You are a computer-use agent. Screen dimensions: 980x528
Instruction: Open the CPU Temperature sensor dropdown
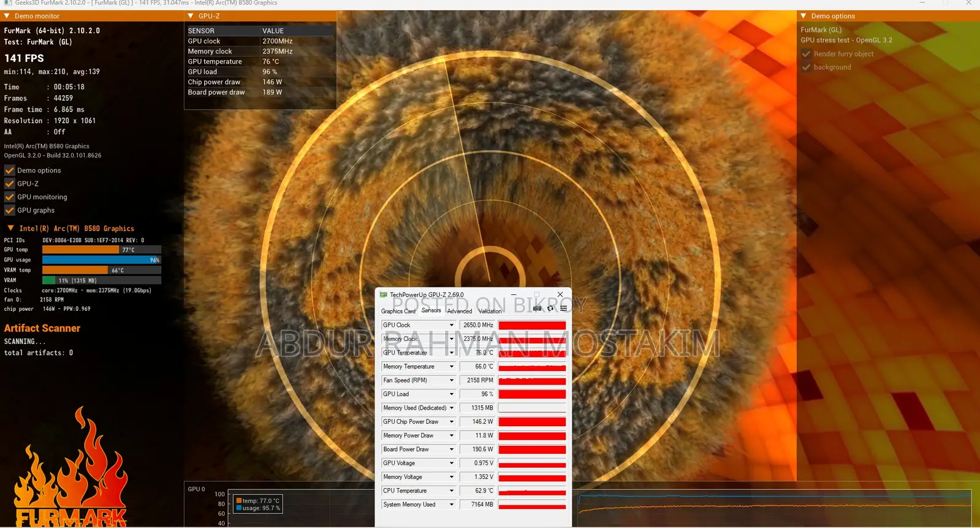coord(452,491)
